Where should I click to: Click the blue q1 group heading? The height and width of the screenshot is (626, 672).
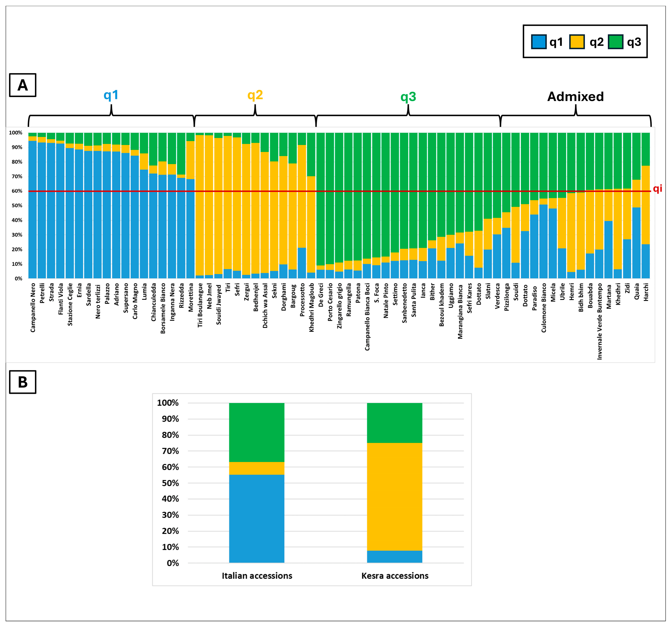point(111,95)
